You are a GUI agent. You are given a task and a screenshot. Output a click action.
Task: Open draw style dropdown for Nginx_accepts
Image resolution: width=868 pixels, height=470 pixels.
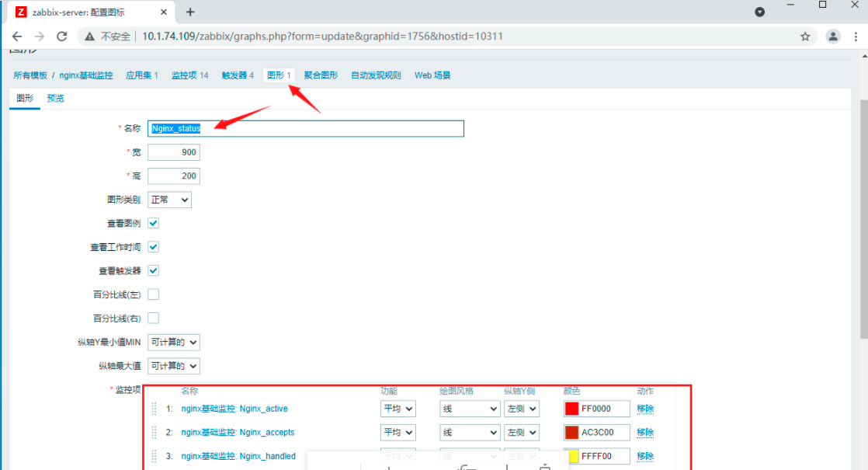(x=470, y=433)
